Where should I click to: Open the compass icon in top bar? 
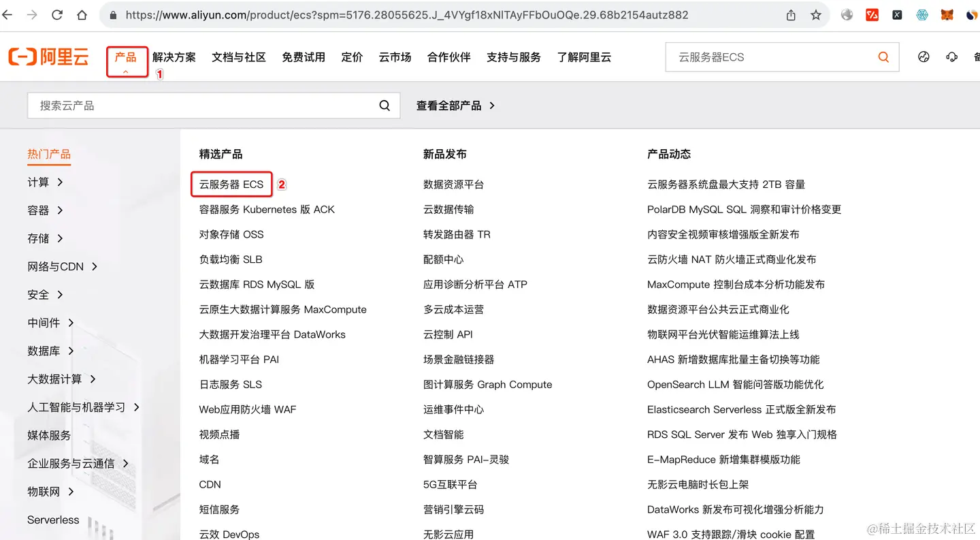[924, 57]
